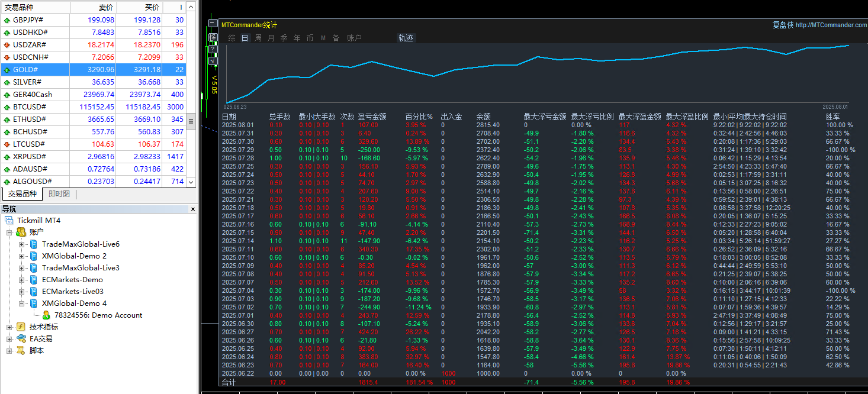
Task: Toggle the 轨迹 trajectory button
Action: pos(406,38)
